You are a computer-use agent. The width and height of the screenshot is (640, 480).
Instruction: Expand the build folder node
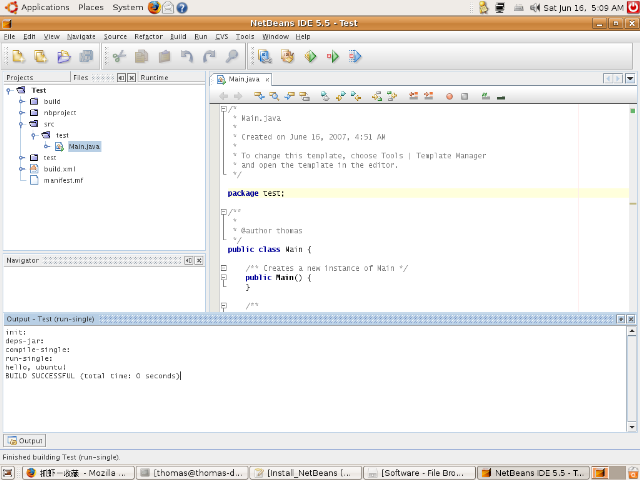(22, 101)
